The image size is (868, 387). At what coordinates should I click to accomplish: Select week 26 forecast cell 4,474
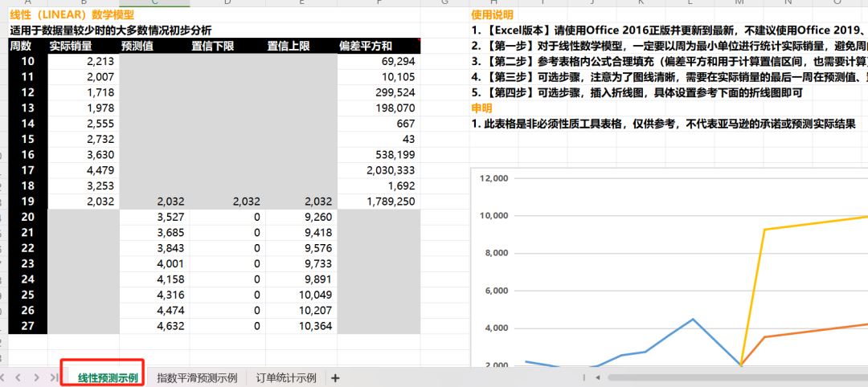154,311
